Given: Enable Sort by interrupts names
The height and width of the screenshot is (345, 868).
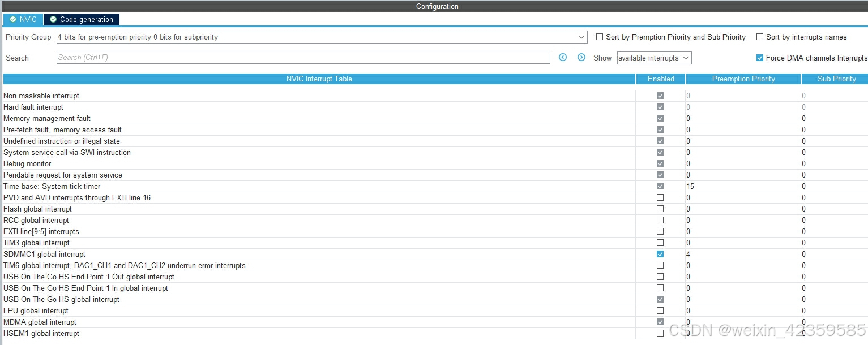Looking at the screenshot, I should [x=760, y=37].
